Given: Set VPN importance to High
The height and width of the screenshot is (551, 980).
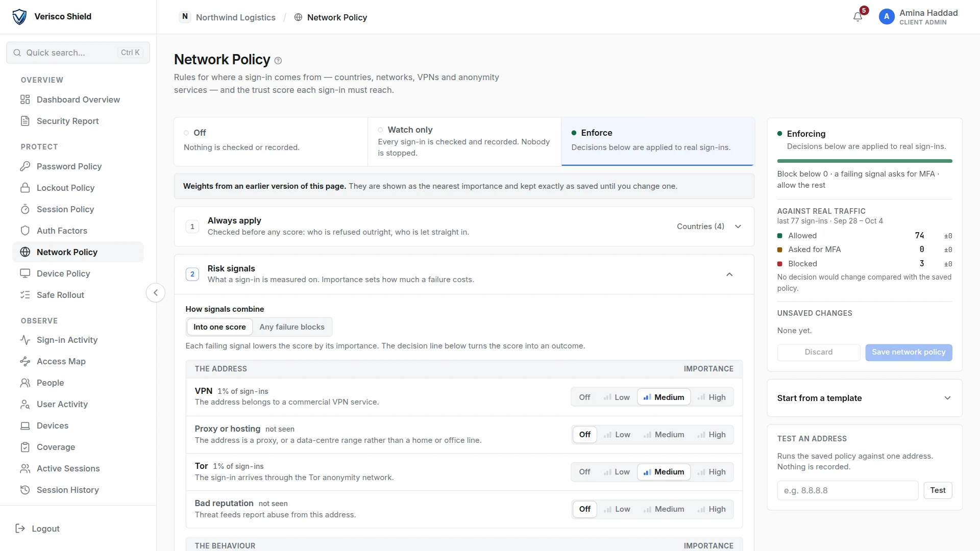Looking at the screenshot, I should tap(712, 397).
